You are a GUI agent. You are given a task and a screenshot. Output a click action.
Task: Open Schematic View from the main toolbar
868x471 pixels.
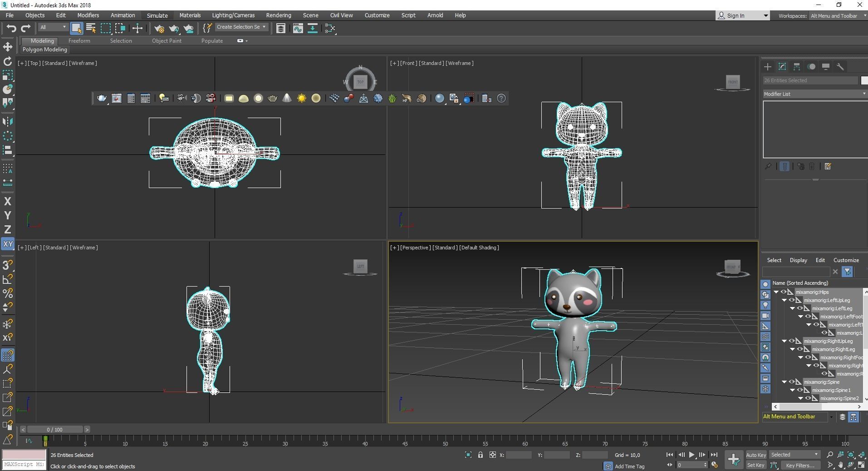tap(312, 28)
